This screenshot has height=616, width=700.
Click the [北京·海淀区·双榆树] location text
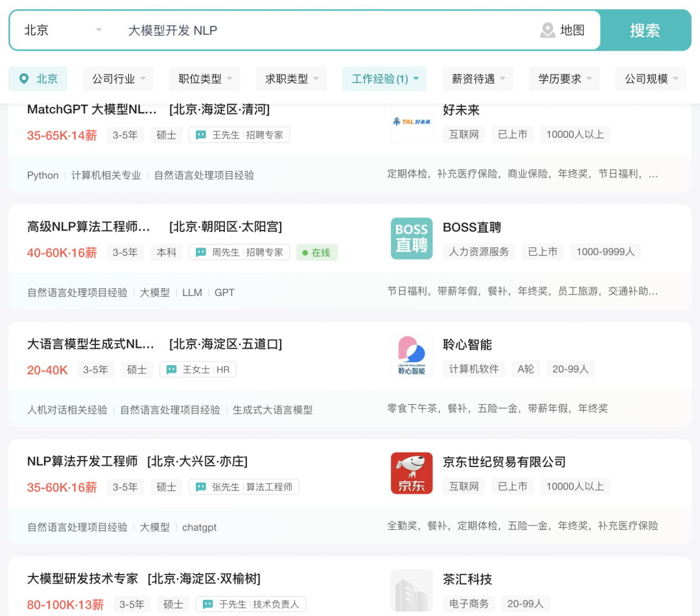click(x=204, y=578)
